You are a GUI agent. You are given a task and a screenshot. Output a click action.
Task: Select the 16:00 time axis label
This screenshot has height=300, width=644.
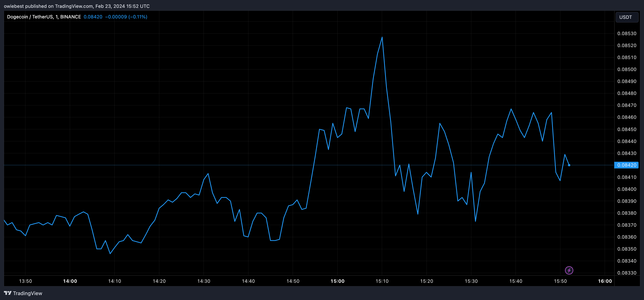point(605,281)
